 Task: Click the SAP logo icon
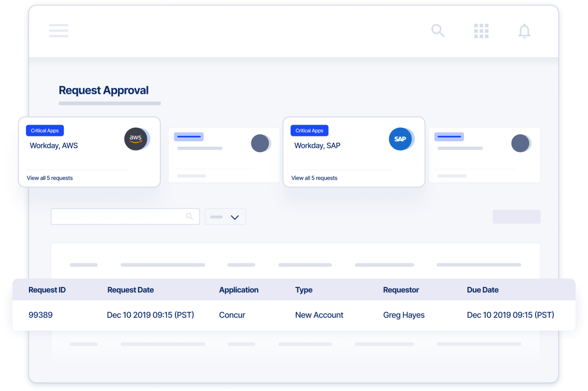click(400, 139)
